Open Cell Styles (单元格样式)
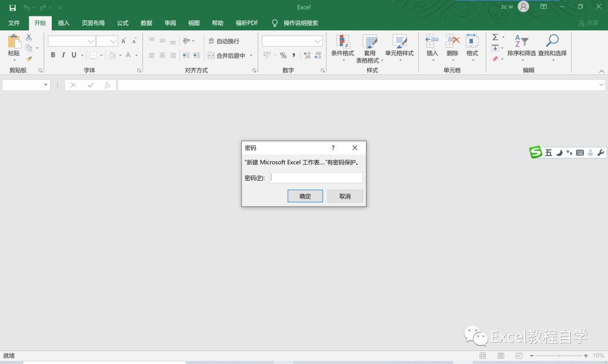Screen dimensions: 608x364 click(399, 48)
